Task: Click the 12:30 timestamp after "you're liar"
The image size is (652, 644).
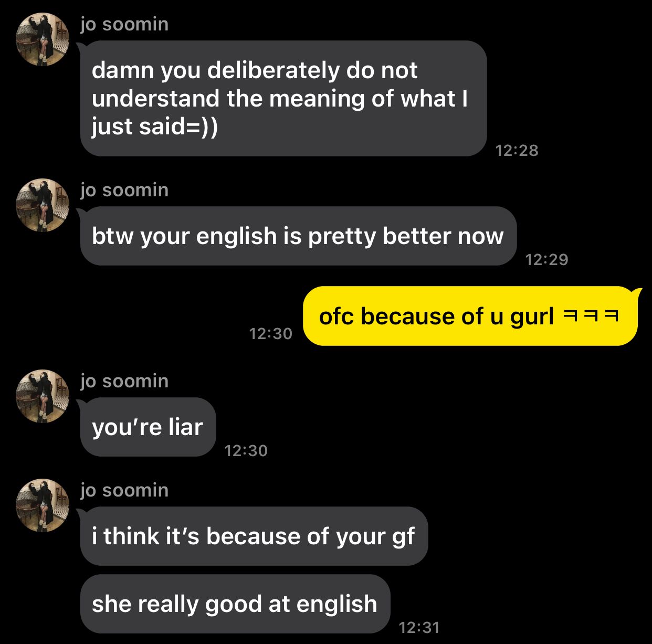Action: coord(246,451)
